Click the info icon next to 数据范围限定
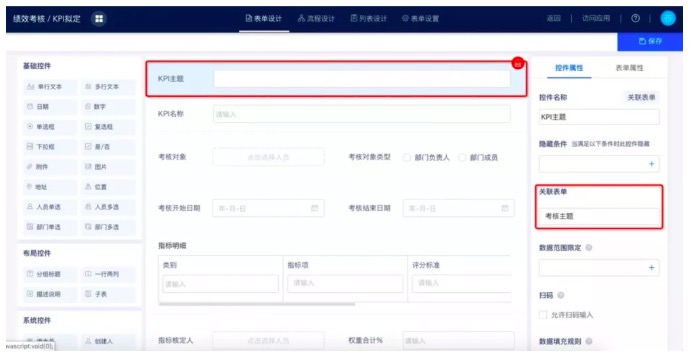694x361 pixels. [589, 248]
